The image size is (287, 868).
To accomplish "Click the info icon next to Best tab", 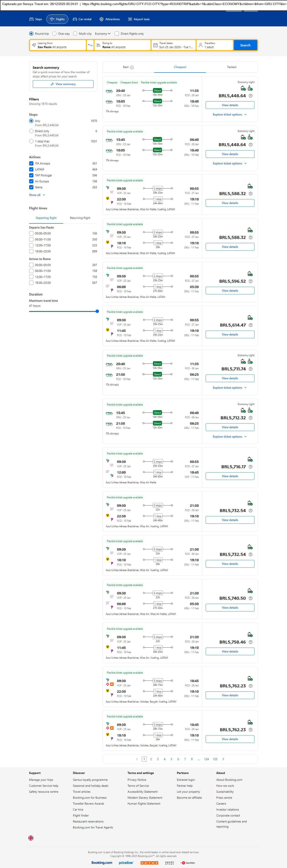I will coord(132,67).
